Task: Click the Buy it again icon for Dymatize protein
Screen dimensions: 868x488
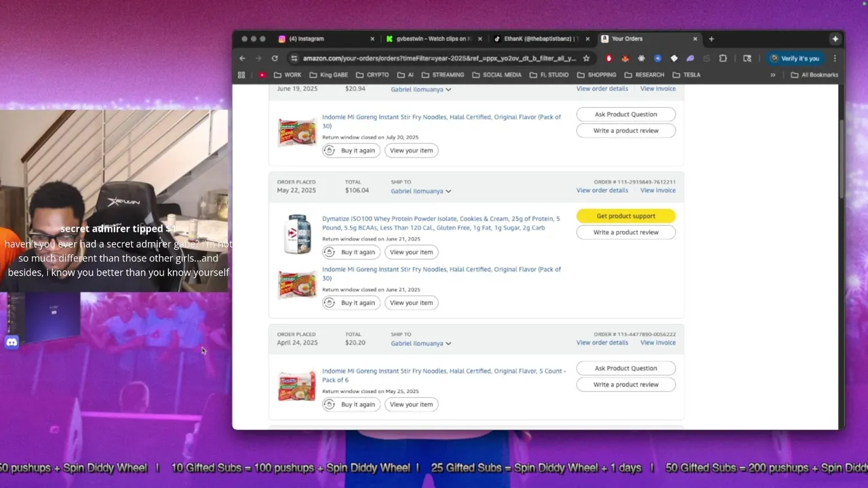Action: pos(330,252)
